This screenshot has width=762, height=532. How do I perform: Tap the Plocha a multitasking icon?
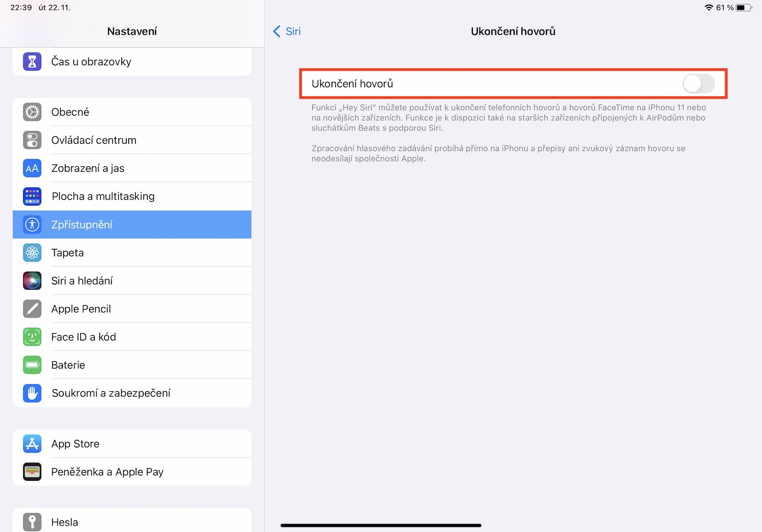coord(32,196)
